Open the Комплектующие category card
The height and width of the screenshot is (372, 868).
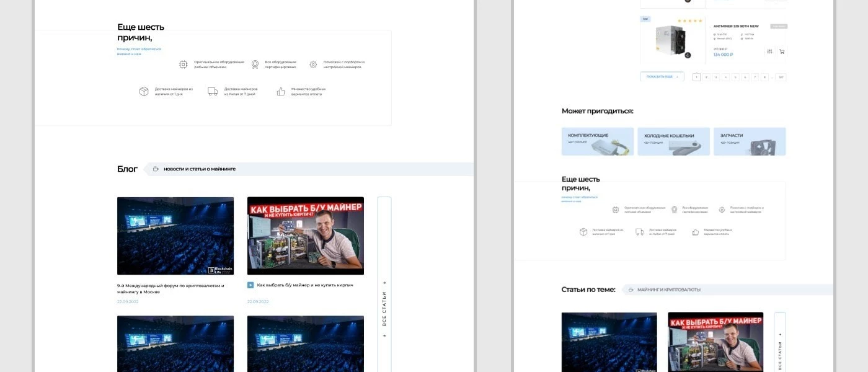[598, 141]
